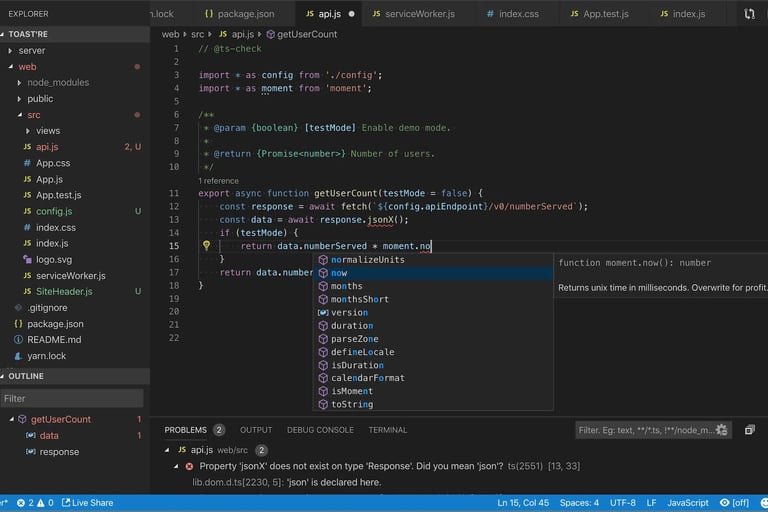Image resolution: width=768 pixels, height=512 pixels.
Task: Select 'months' from the autocomplete suggestion list
Action: pos(346,286)
